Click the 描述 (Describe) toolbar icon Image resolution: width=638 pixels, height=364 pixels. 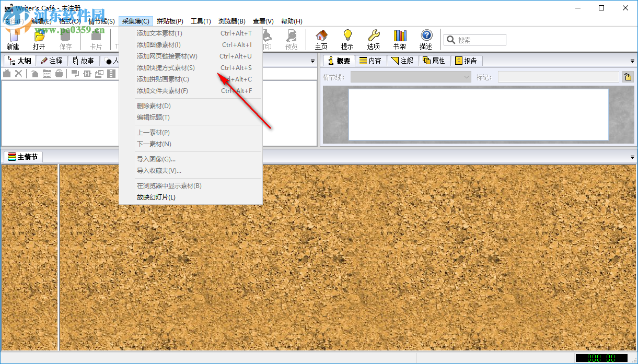coord(426,38)
